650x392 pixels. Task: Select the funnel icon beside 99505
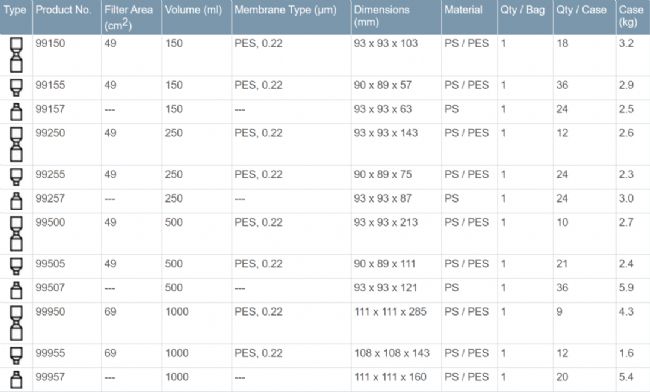[x=16, y=266]
